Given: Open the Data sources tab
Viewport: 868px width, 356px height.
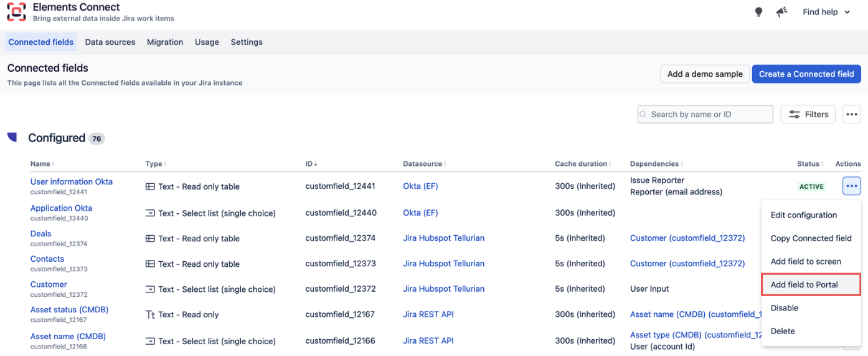Looking at the screenshot, I should click(x=110, y=42).
